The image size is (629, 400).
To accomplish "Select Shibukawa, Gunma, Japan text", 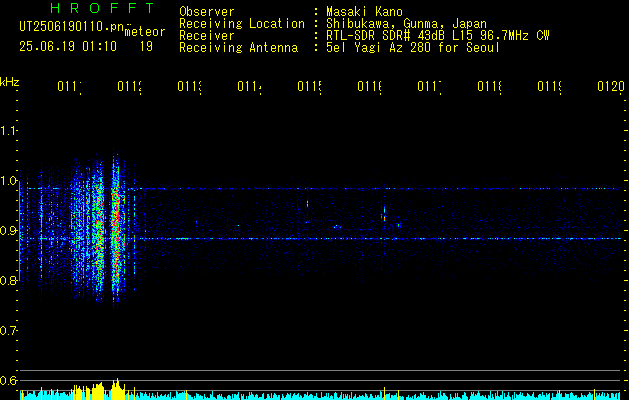I will click(406, 24).
